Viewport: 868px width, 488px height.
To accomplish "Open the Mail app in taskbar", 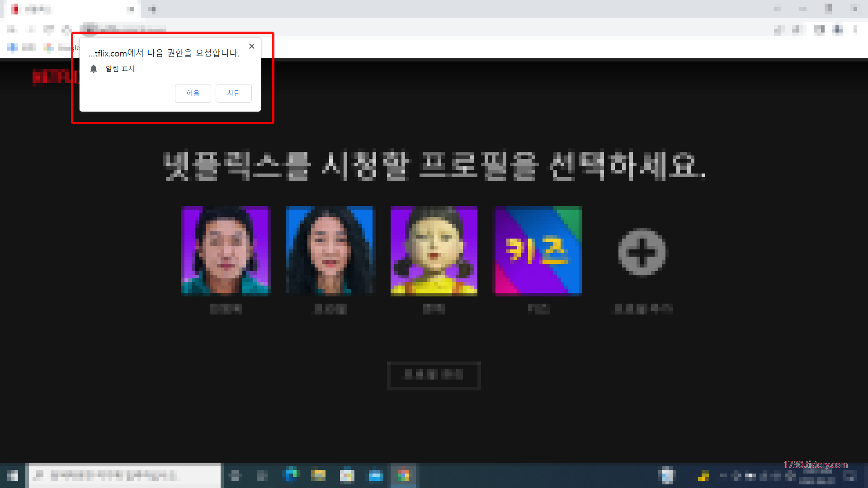I will point(376,475).
